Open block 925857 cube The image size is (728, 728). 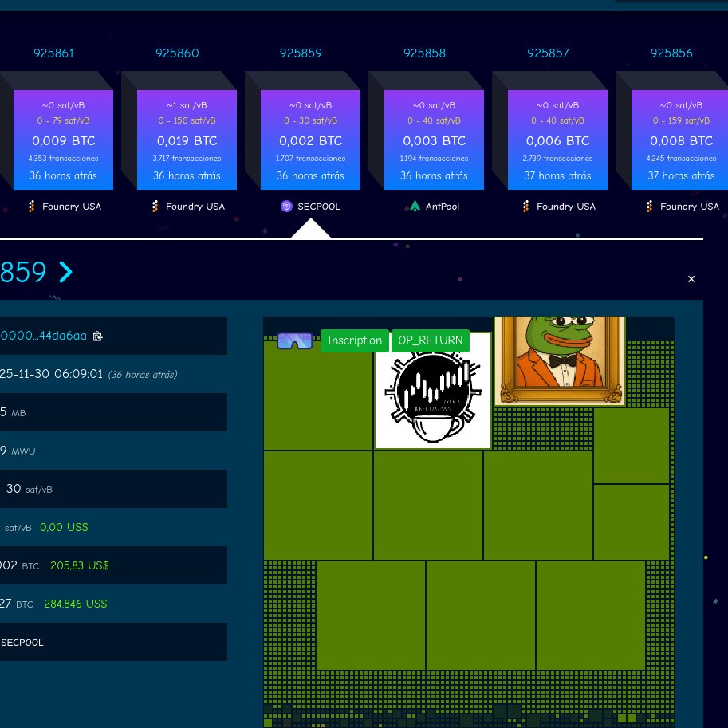[x=557, y=140]
